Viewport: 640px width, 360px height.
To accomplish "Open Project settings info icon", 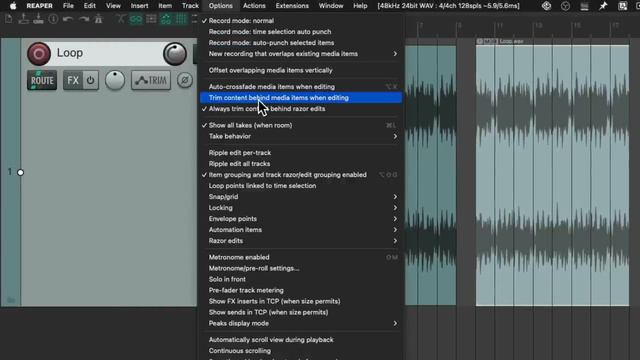I will click(x=53, y=19).
